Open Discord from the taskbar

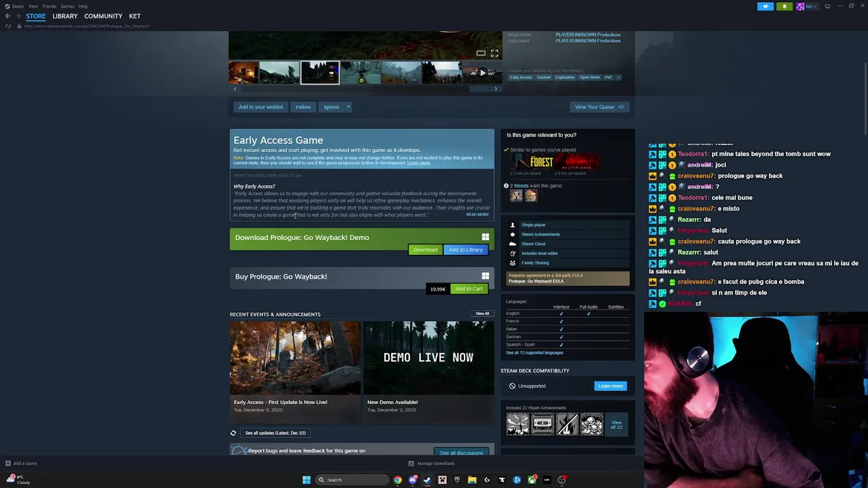tap(412, 480)
